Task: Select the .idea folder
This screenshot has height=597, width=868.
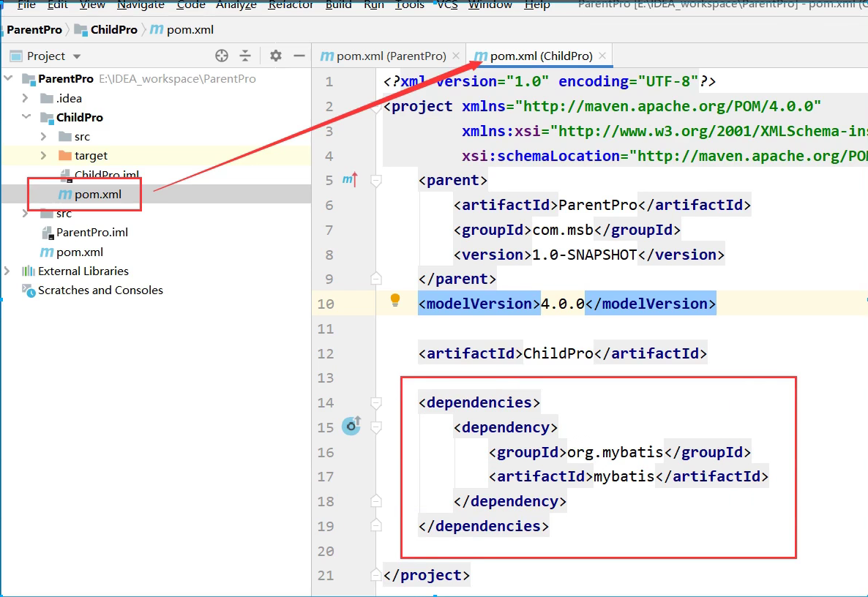Action: click(x=69, y=99)
